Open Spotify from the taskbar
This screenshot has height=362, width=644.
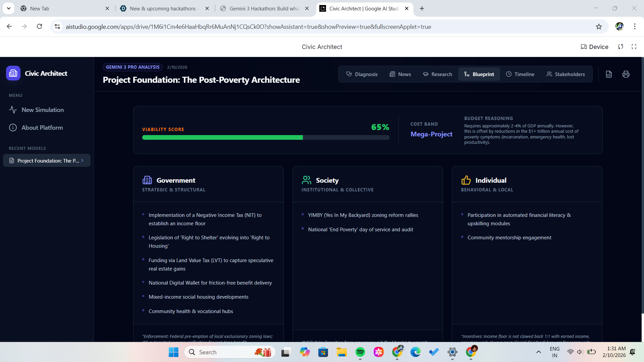pos(360,352)
